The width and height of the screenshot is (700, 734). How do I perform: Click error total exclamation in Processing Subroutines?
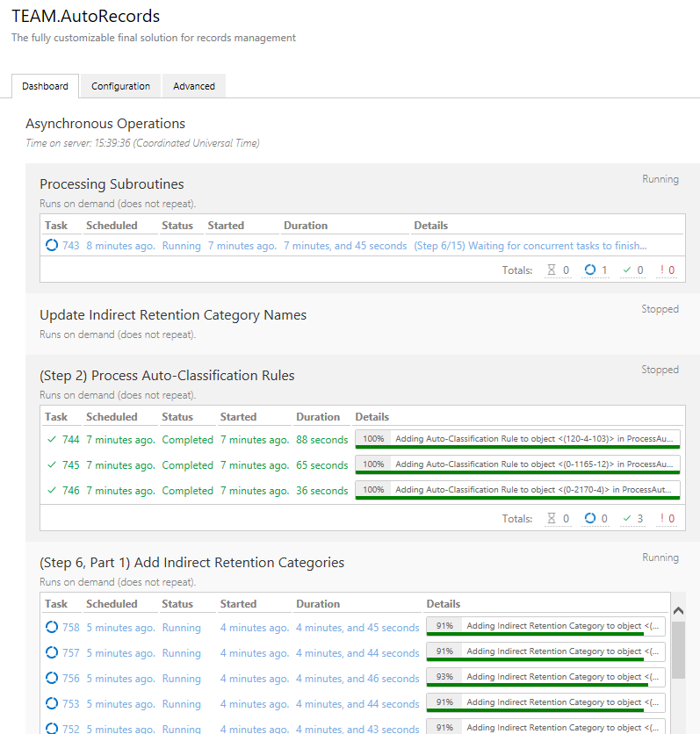point(662,270)
